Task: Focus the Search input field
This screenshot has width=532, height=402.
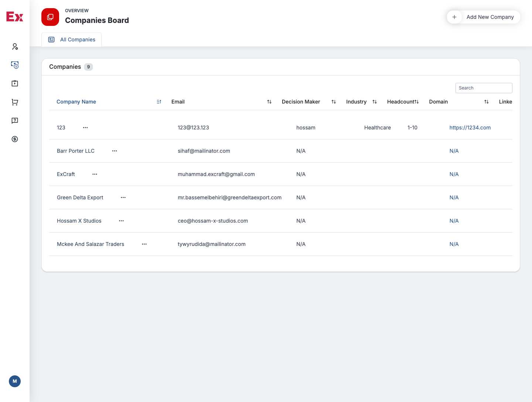Action: coord(484,88)
